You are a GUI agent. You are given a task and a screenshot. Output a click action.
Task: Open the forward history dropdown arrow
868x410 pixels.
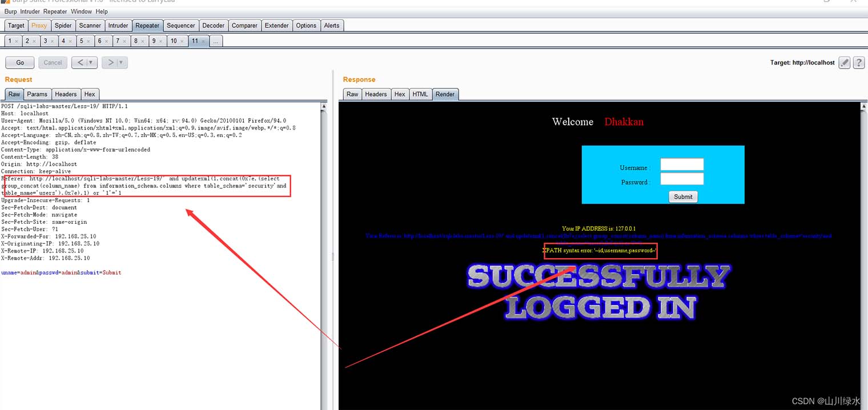pos(122,62)
